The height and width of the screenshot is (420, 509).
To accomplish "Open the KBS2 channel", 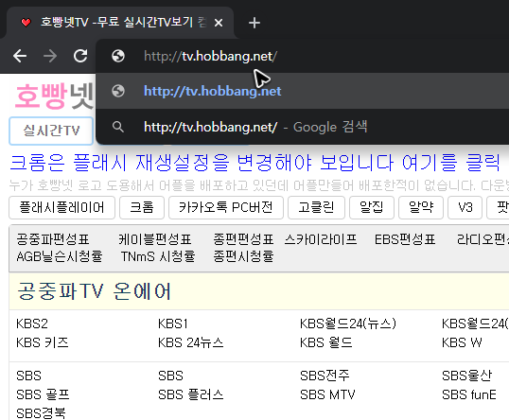I will pos(32,324).
